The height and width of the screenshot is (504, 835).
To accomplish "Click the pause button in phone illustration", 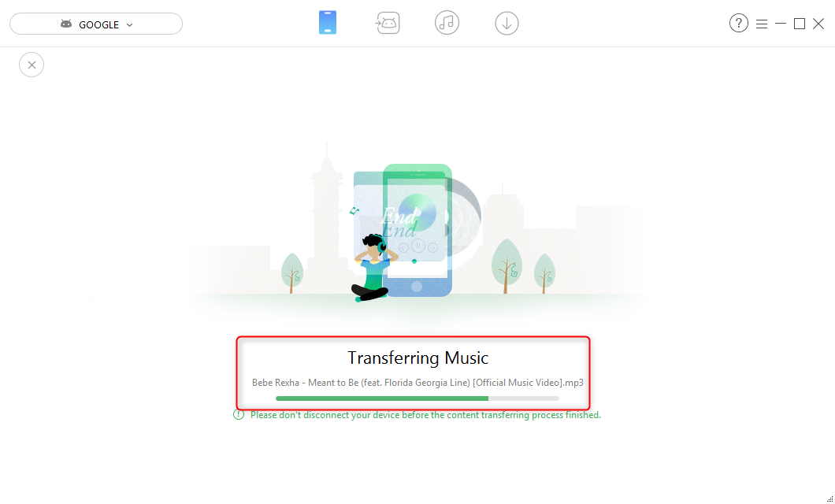I will point(418,246).
